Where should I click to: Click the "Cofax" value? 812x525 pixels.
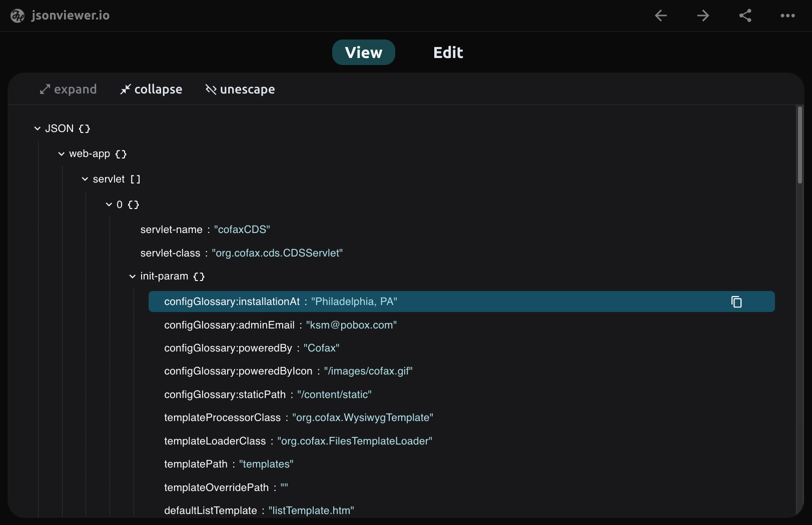tap(322, 348)
